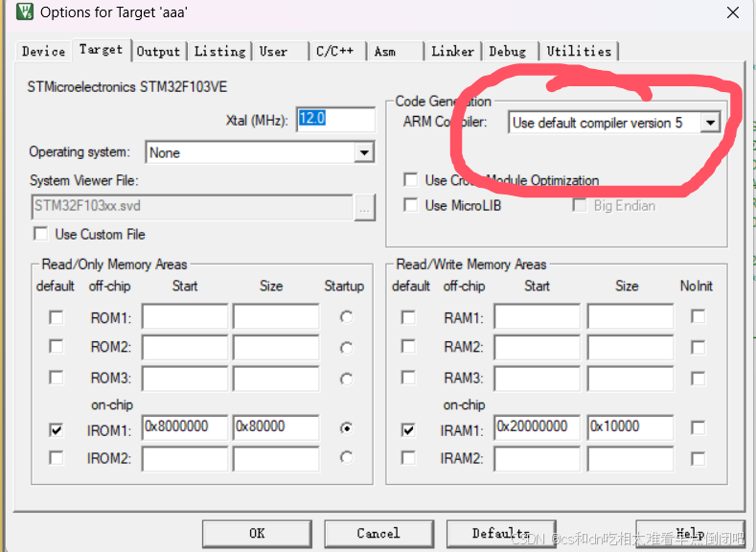Check the RAM1 default checkbox
Viewport: 756px width, 552px height.
coord(408,317)
